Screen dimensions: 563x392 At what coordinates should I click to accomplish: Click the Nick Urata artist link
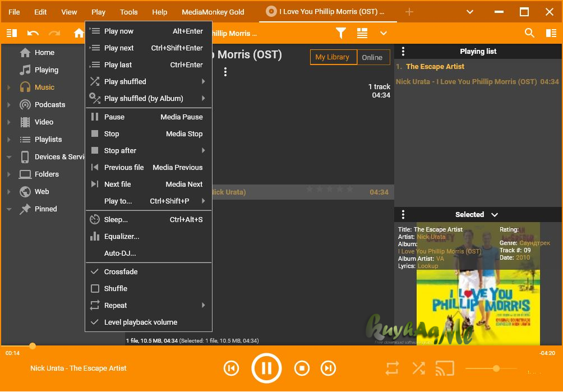click(431, 237)
